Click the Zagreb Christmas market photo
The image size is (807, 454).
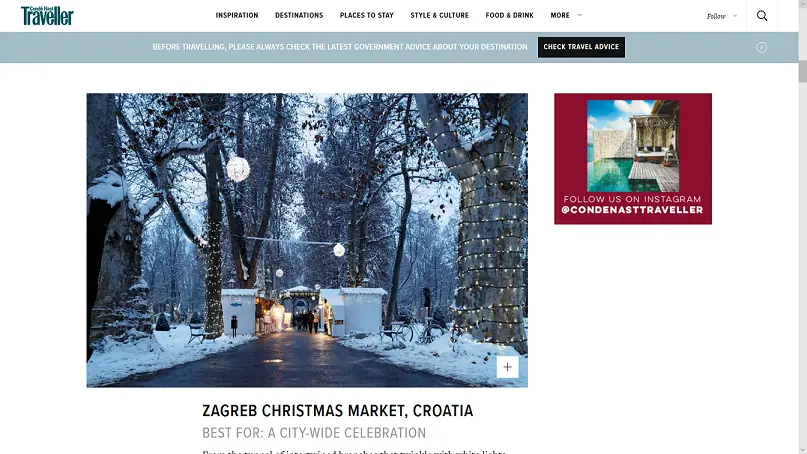coord(307,240)
